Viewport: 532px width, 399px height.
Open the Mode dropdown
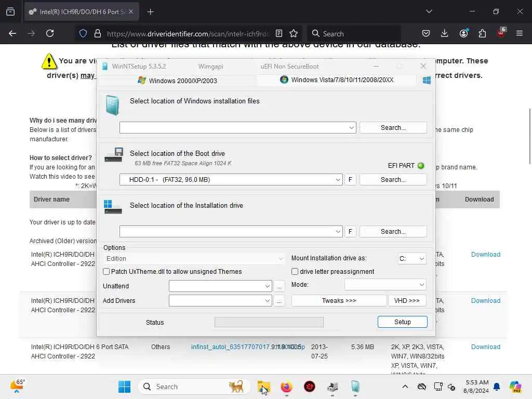coord(385,285)
